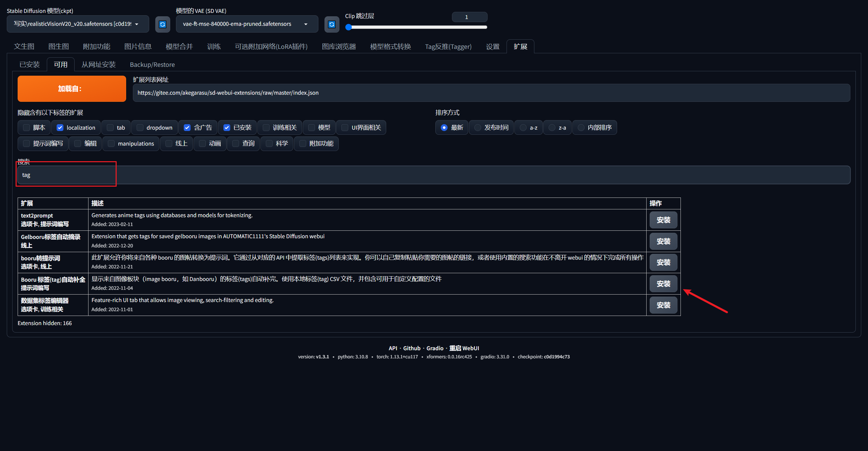The width and height of the screenshot is (868, 451).
Task: Choose 内部排序 sort radio
Action: 581,128
